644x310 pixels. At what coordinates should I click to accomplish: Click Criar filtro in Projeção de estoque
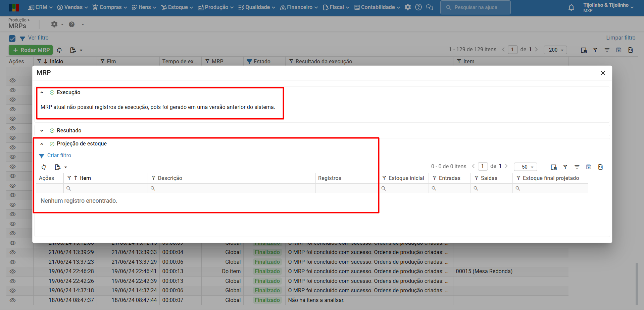click(59, 156)
